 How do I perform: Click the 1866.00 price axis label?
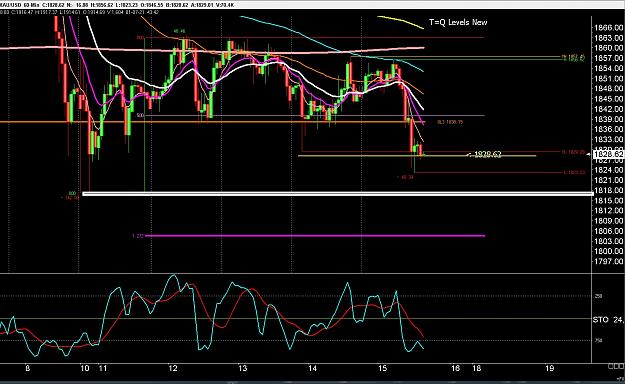(609, 28)
